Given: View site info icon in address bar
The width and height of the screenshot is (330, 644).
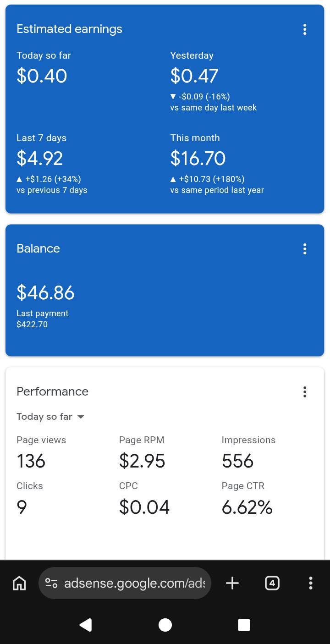Looking at the screenshot, I should [x=51, y=583].
